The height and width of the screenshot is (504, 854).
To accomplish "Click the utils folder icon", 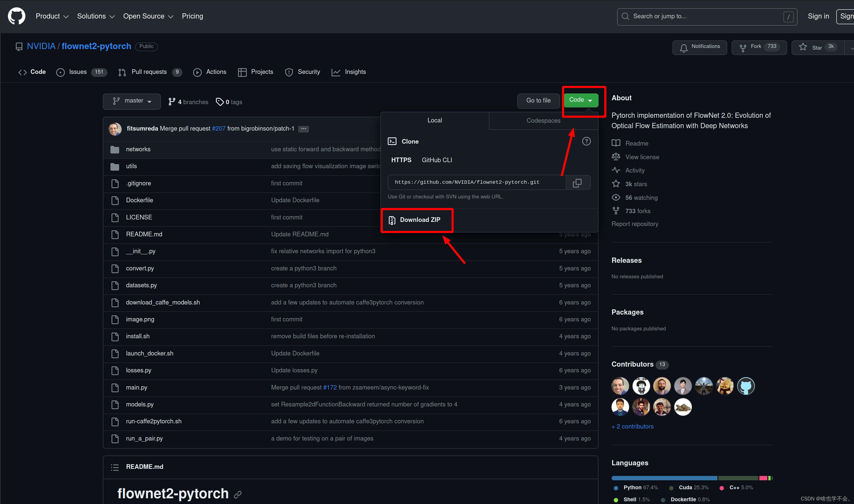I will click(115, 167).
